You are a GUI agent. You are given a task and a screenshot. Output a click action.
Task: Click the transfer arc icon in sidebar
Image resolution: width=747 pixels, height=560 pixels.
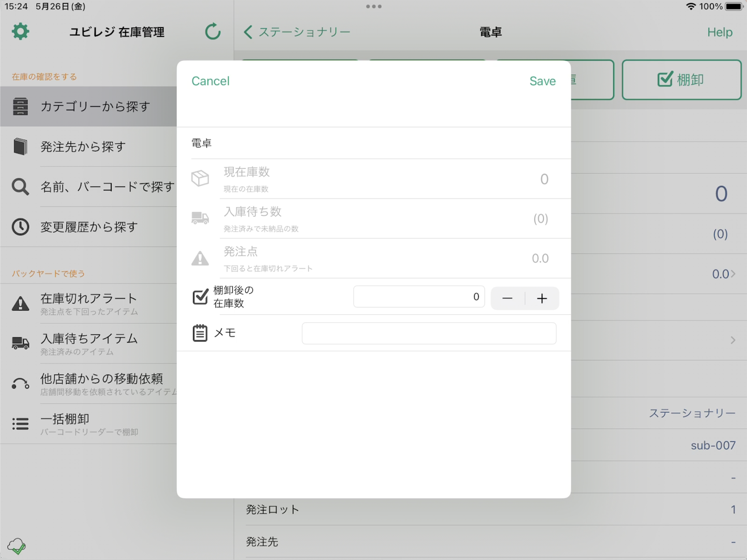click(20, 384)
